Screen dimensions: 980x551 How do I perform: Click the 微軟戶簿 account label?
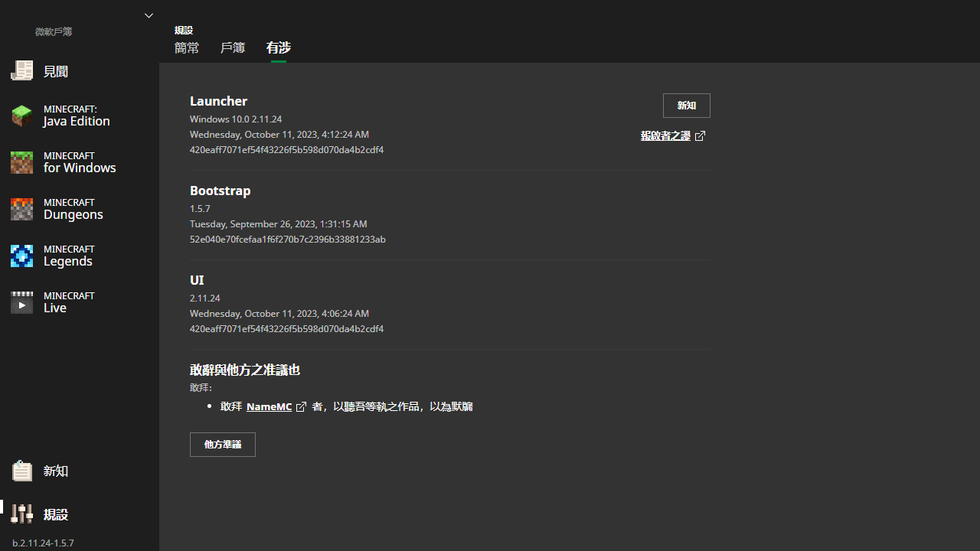click(x=54, y=31)
